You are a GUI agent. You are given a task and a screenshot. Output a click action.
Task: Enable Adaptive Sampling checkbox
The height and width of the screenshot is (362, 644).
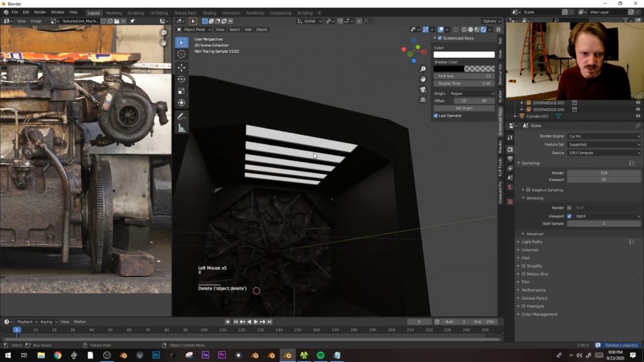[x=528, y=190]
